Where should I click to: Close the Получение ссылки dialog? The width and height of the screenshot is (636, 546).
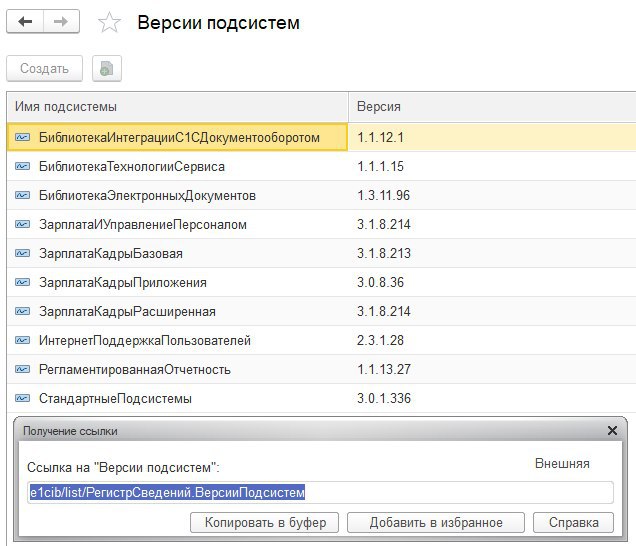pyautogui.click(x=612, y=430)
